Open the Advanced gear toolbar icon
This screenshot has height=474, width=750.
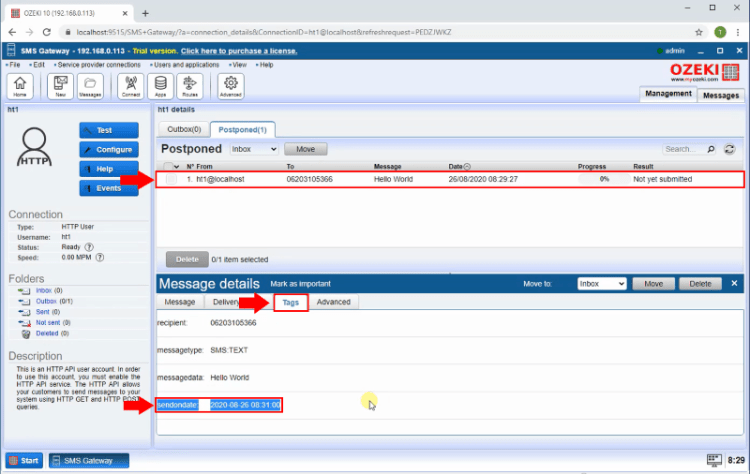231,86
